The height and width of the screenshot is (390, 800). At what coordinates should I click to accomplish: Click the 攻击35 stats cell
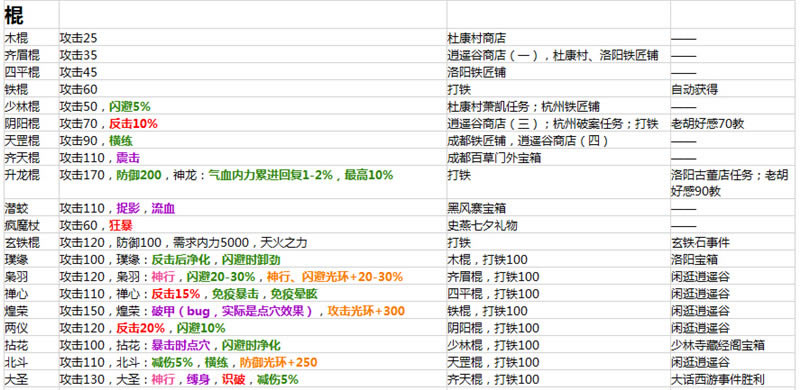[x=253, y=55]
